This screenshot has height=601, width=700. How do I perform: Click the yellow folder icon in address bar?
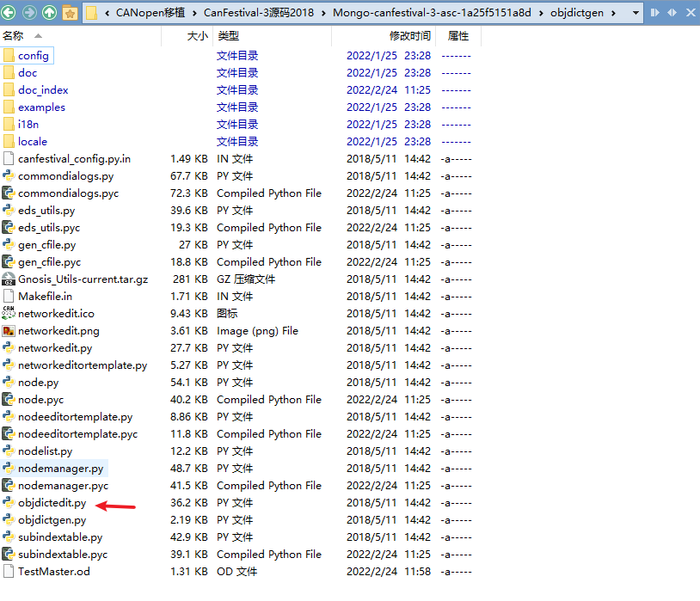(91, 13)
